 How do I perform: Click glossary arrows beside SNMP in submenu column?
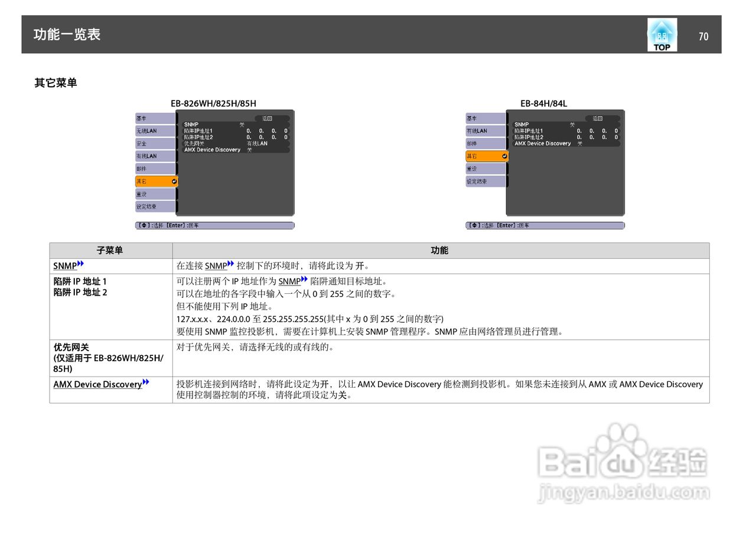point(81,264)
